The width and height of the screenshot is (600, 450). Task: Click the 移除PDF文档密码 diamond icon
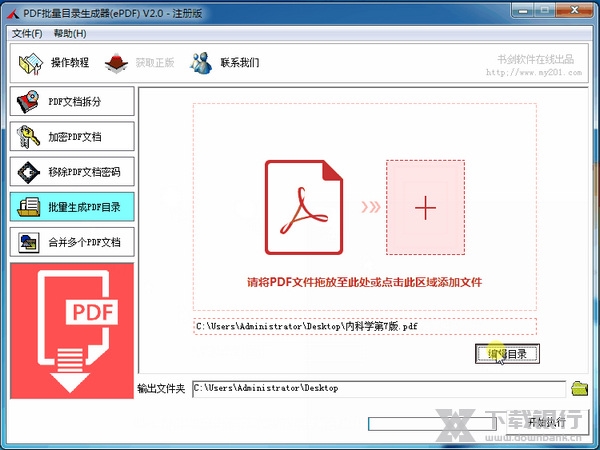pyautogui.click(x=28, y=172)
